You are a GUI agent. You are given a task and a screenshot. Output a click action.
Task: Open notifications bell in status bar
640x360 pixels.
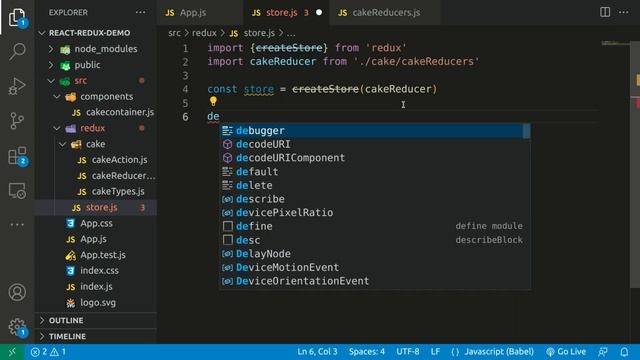[624, 352]
